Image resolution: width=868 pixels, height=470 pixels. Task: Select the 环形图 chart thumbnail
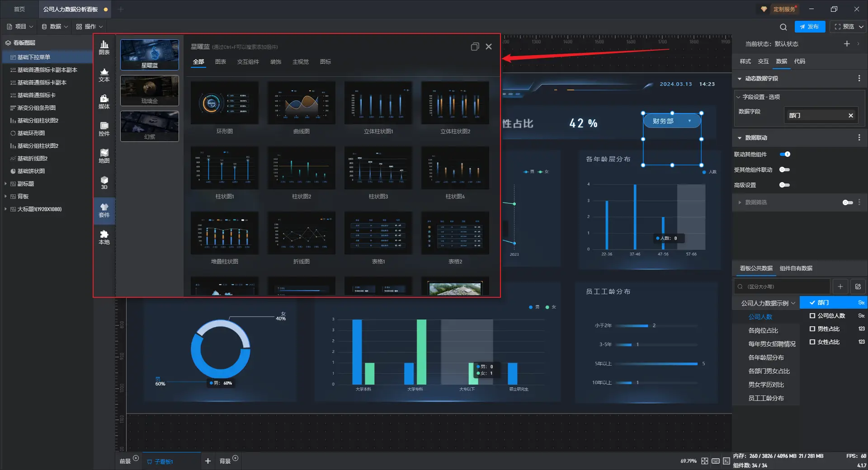(x=224, y=103)
